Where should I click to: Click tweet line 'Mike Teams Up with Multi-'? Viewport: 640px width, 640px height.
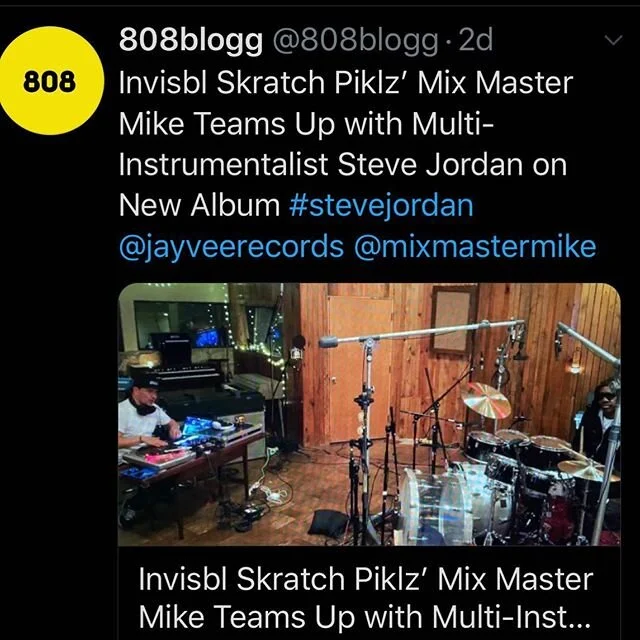[x=306, y=123]
